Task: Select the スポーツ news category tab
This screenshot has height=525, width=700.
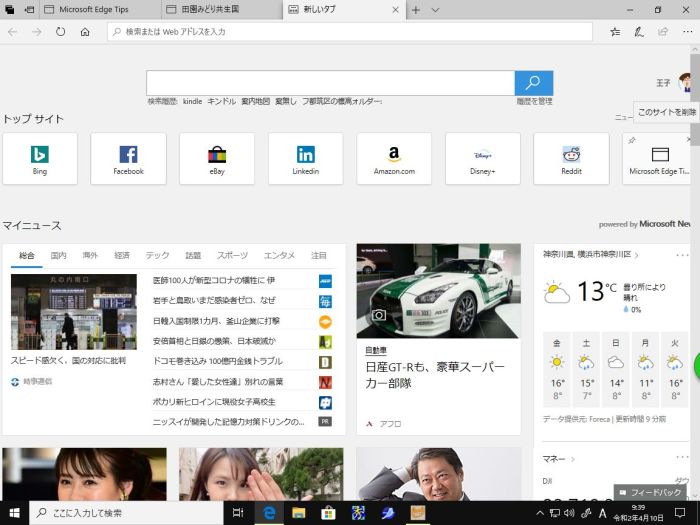Action: click(232, 256)
